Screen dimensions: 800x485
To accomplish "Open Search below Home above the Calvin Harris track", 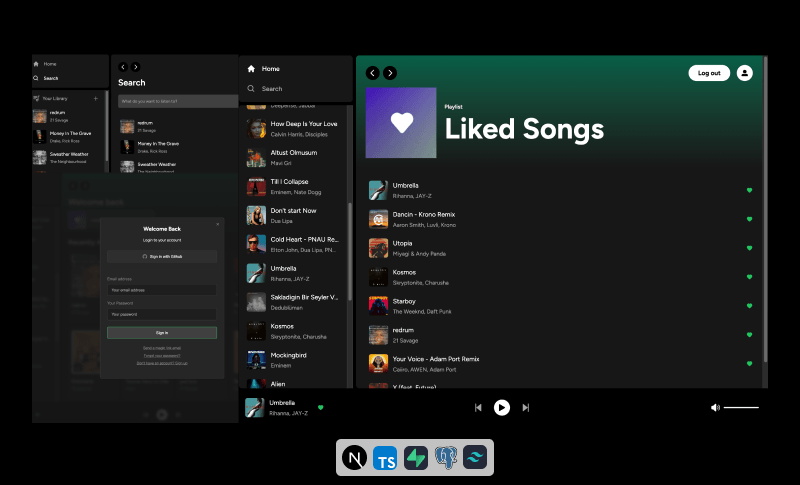I will tap(271, 89).
